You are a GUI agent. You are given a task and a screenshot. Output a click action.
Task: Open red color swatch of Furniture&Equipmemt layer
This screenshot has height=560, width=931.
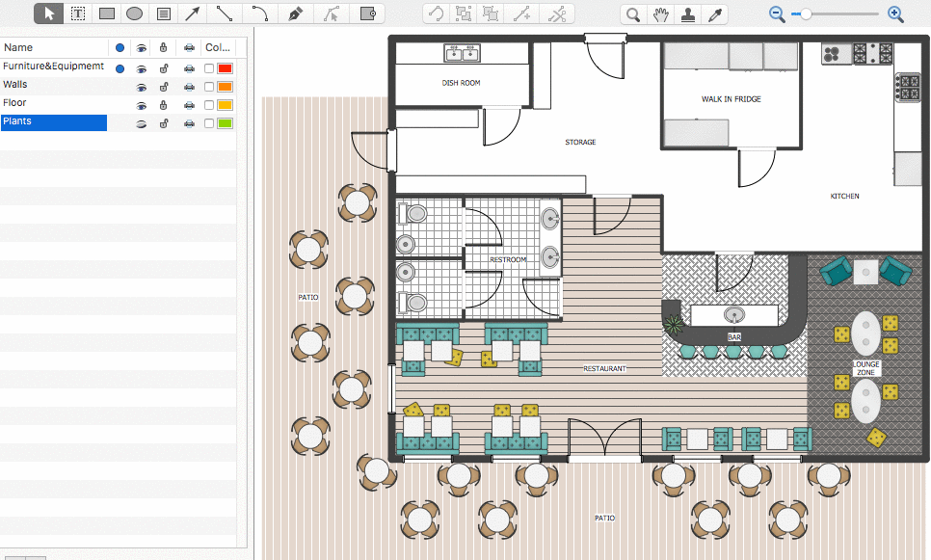tap(225, 68)
